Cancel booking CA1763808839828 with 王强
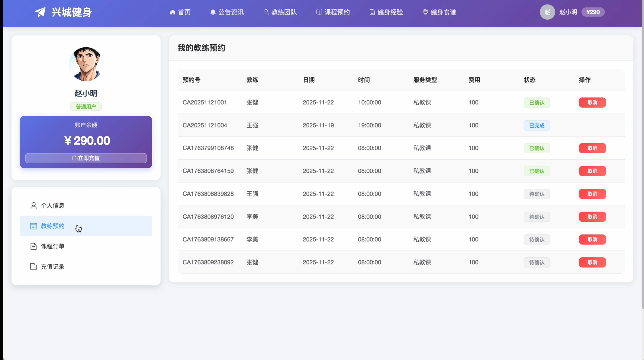644x360 pixels. click(592, 194)
